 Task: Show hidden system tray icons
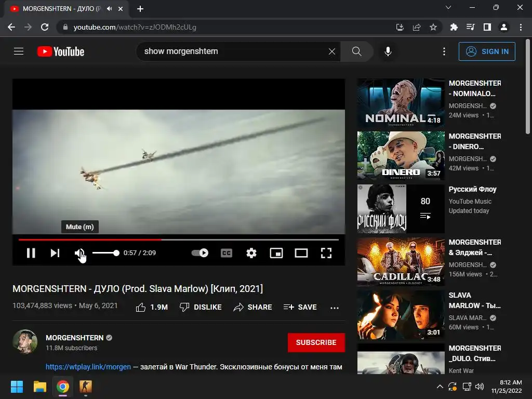(440, 387)
